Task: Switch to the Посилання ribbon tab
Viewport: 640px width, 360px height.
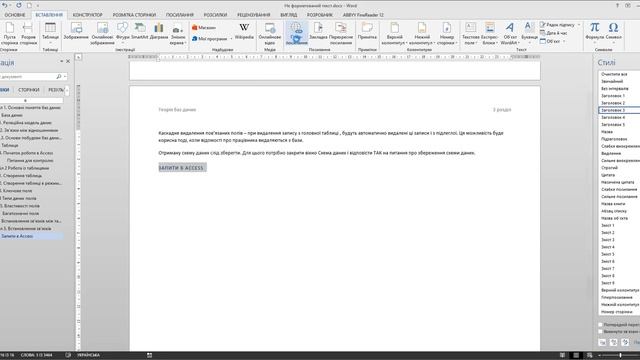Action: [180, 15]
